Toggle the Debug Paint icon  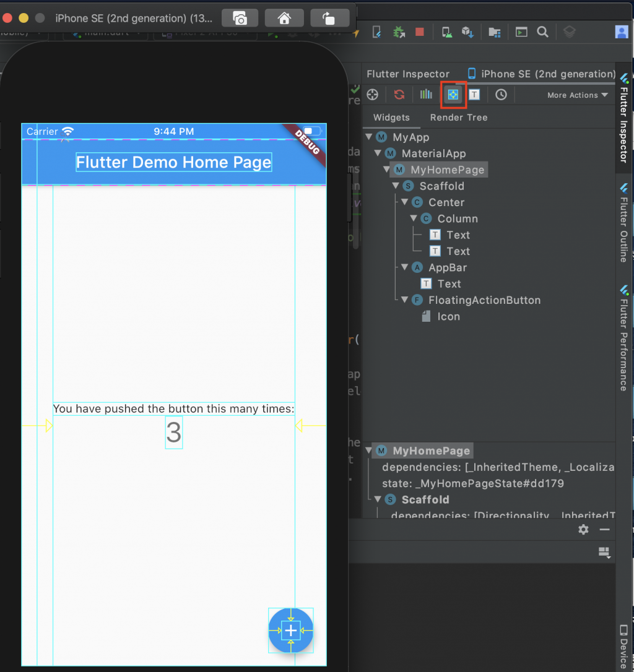coord(453,95)
